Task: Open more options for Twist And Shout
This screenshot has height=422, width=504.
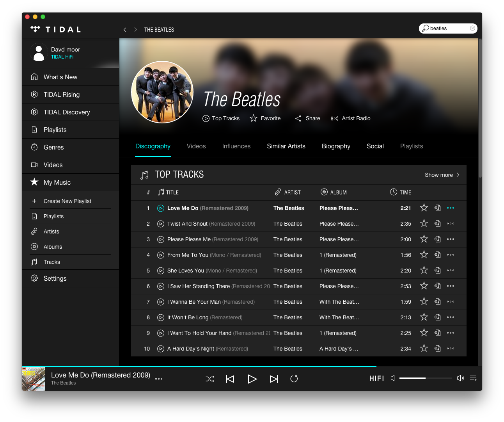Action: click(x=451, y=224)
